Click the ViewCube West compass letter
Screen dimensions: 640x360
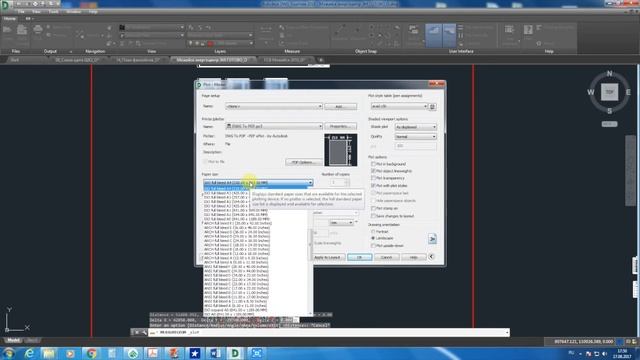(591, 92)
